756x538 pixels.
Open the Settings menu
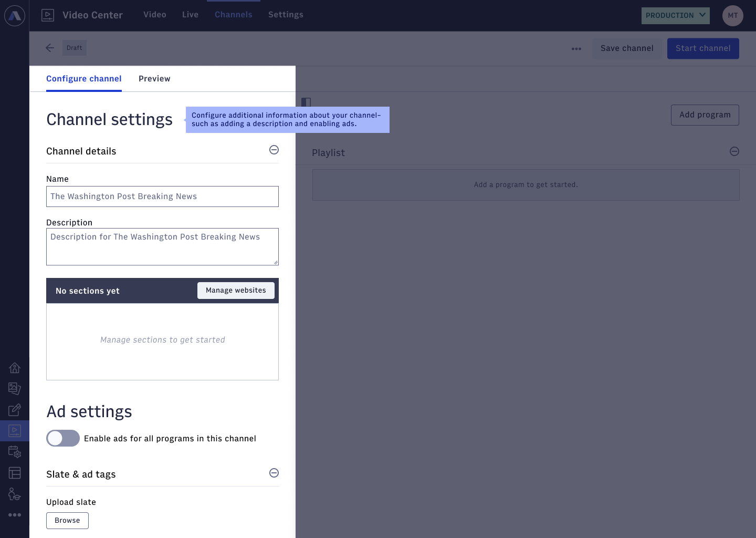[286, 15]
